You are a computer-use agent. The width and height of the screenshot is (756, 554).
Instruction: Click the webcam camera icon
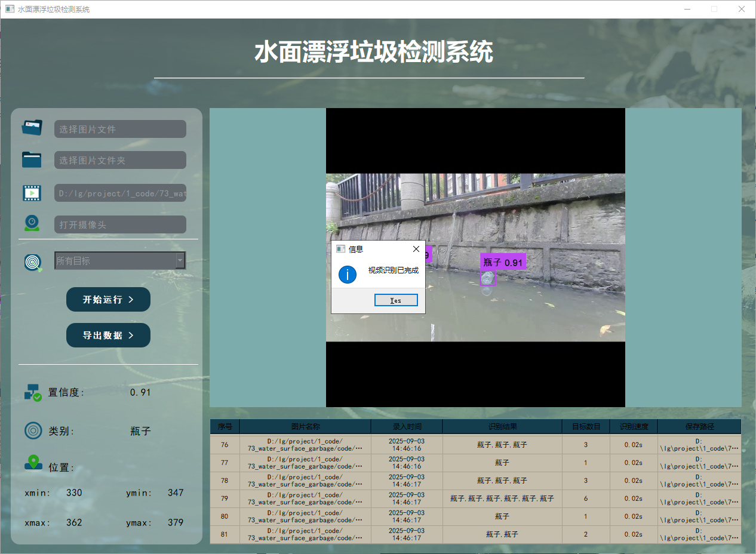coord(32,223)
